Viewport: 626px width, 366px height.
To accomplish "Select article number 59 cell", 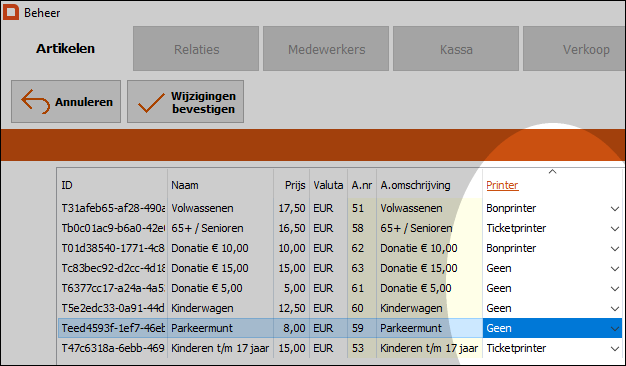I will pos(362,328).
